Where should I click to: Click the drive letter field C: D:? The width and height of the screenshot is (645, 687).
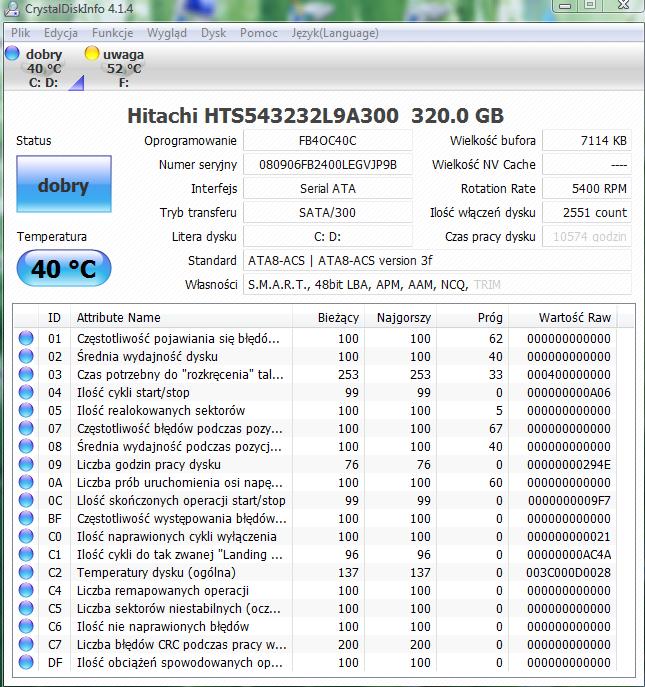click(328, 237)
